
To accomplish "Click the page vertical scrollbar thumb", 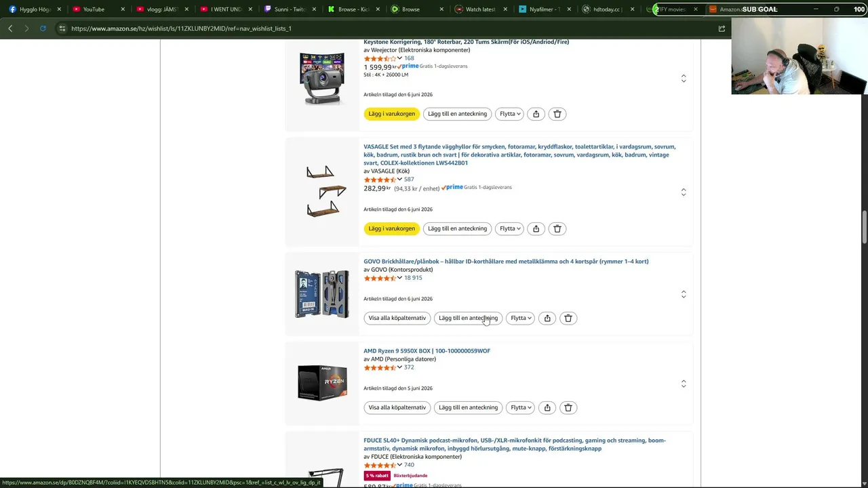I will (865, 227).
